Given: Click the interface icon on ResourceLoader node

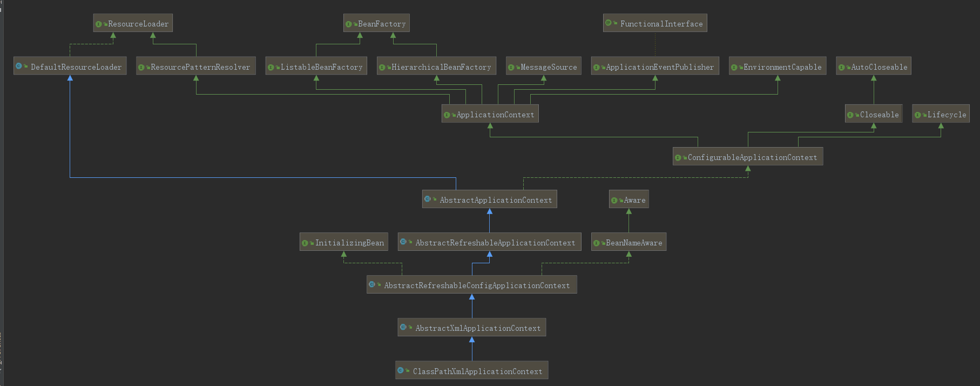Looking at the screenshot, I should tap(98, 24).
